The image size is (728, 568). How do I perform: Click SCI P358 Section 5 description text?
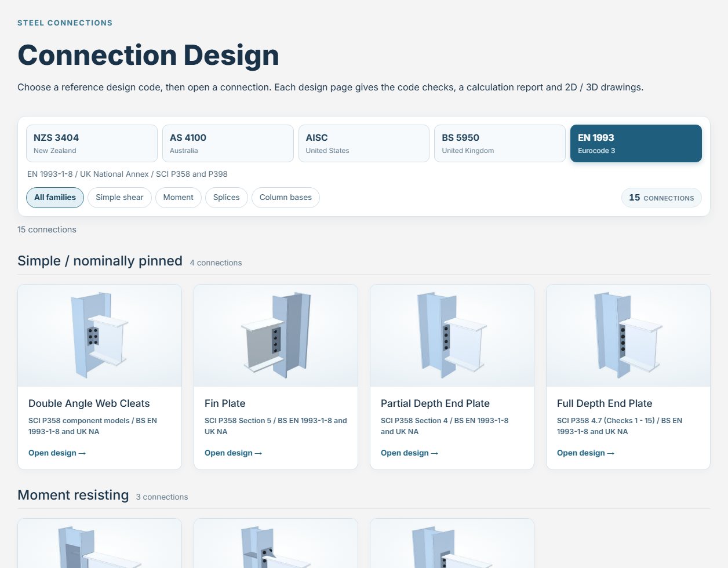pos(276,426)
